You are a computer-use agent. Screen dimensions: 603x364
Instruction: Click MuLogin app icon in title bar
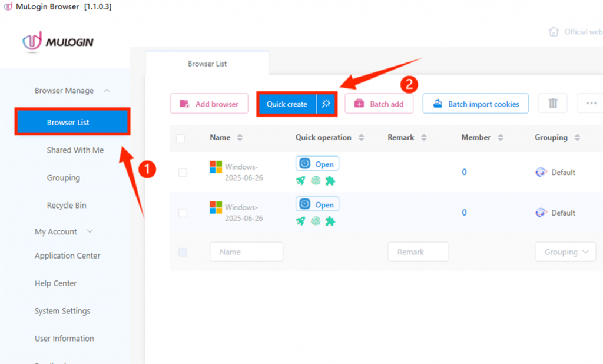tap(8, 6)
